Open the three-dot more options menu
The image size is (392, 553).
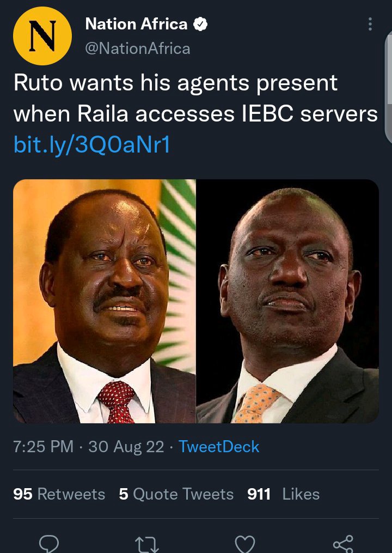point(370,24)
